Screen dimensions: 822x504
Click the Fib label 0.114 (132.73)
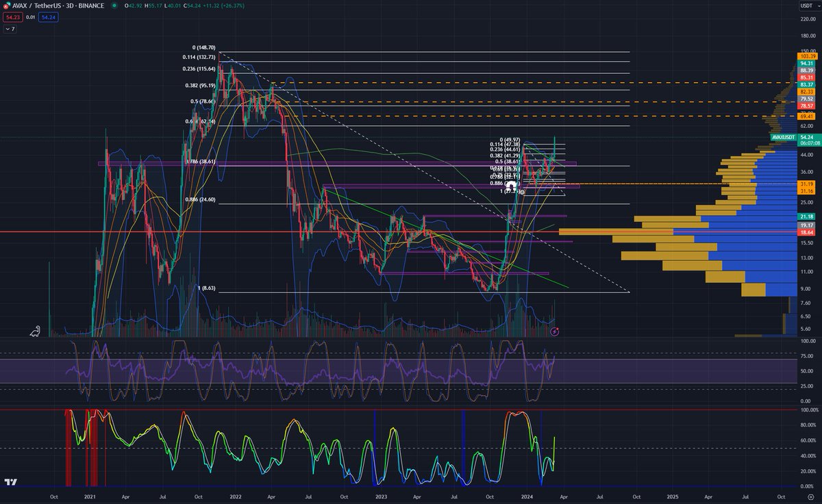[199, 58]
